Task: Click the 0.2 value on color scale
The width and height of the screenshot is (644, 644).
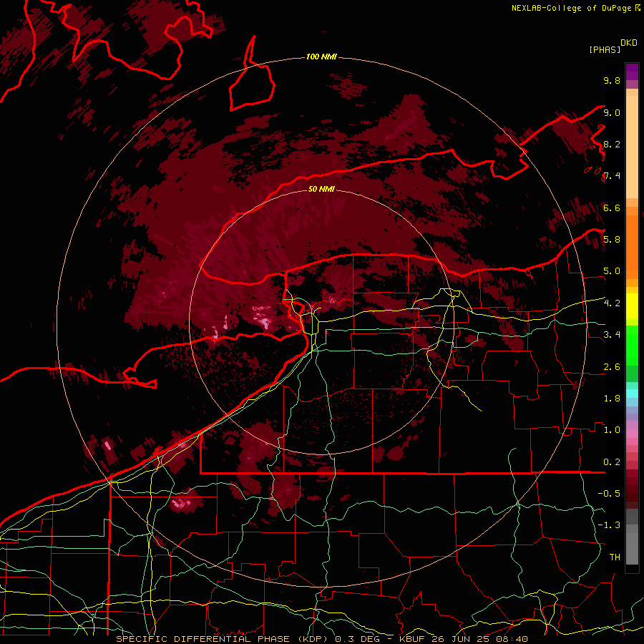Action: 612,462
